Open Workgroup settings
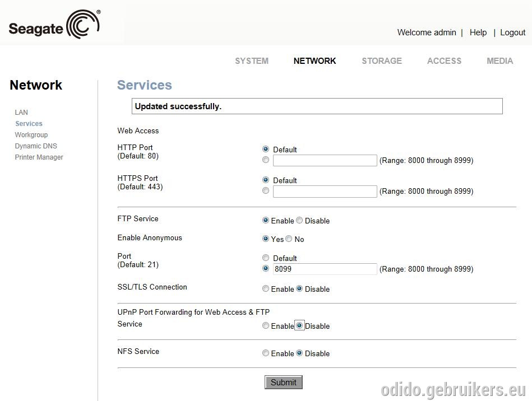This screenshot has height=401, width=532. click(31, 134)
